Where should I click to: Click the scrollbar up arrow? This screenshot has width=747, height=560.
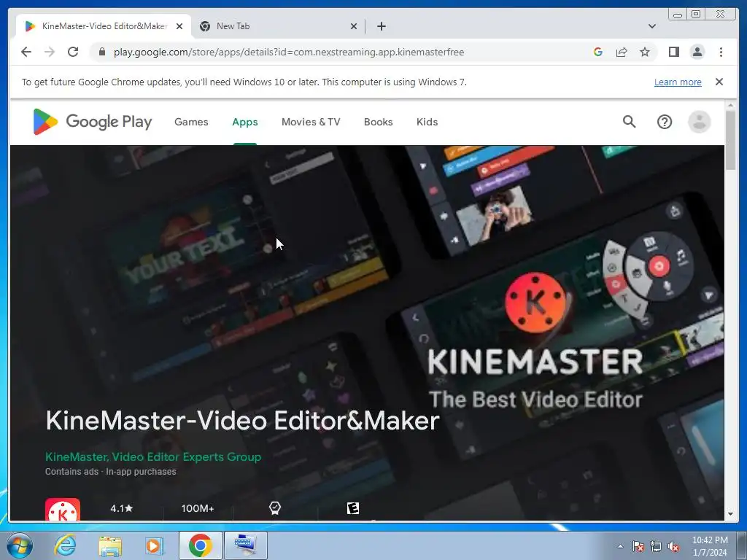(x=729, y=105)
